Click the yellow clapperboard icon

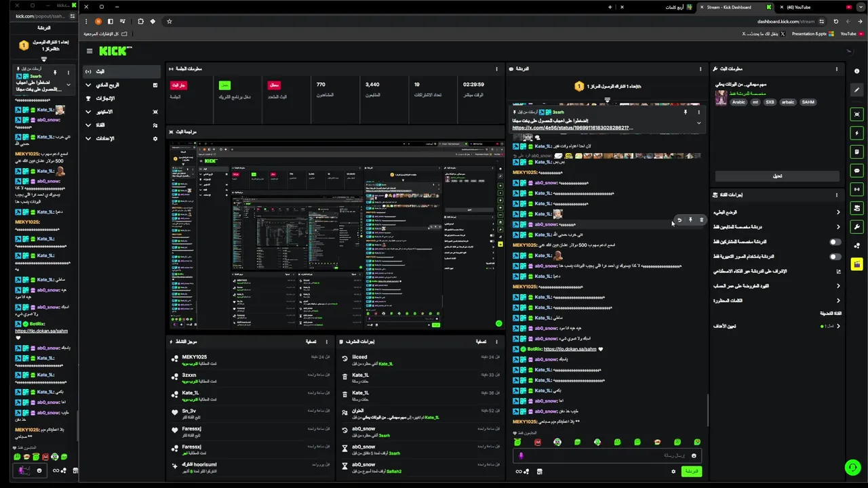(x=857, y=264)
